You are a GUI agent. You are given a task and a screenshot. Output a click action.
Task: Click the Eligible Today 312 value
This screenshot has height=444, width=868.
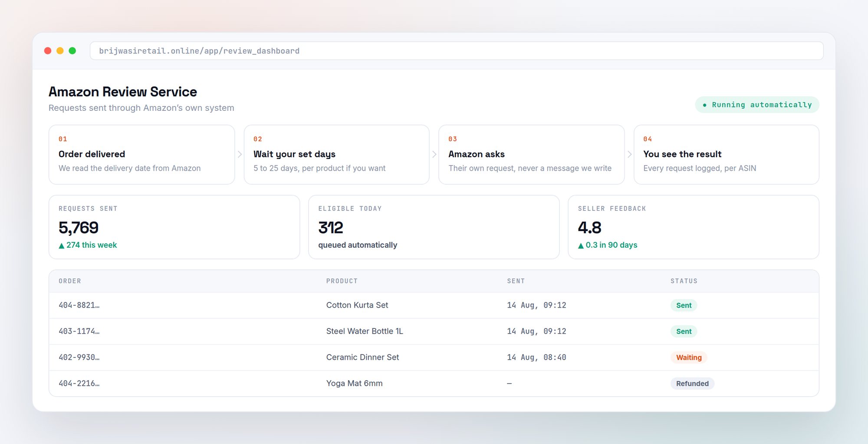click(331, 228)
